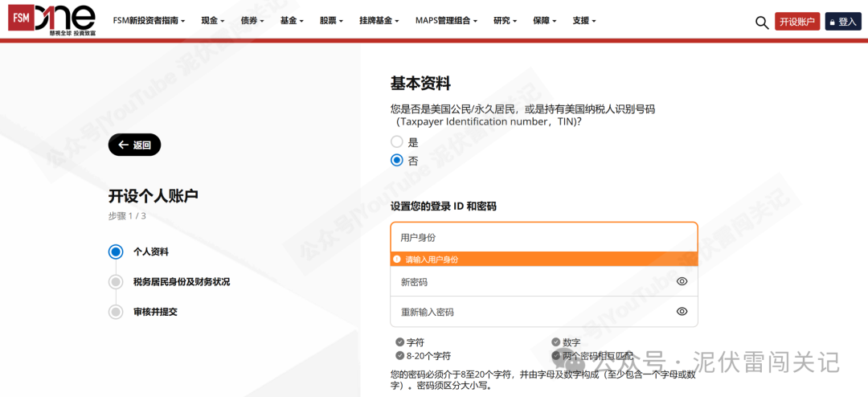Click the red 开设账户 button
The image size is (868, 397).
coord(797,22)
